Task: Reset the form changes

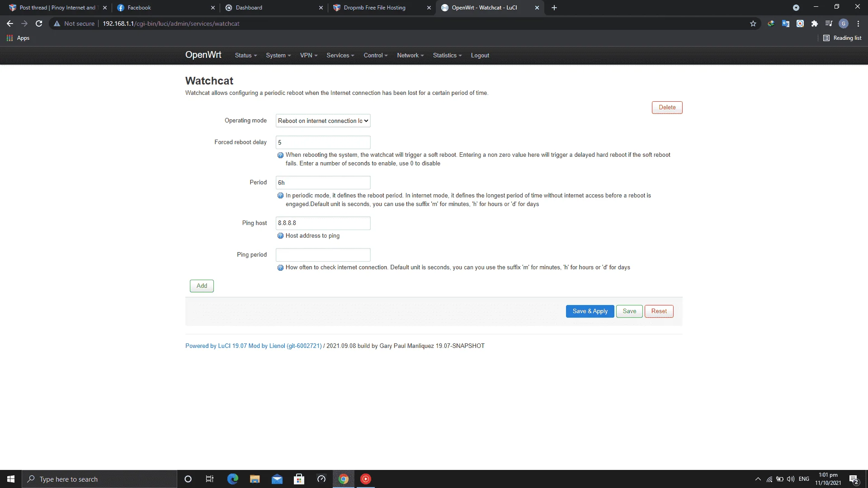Action: coord(659,311)
